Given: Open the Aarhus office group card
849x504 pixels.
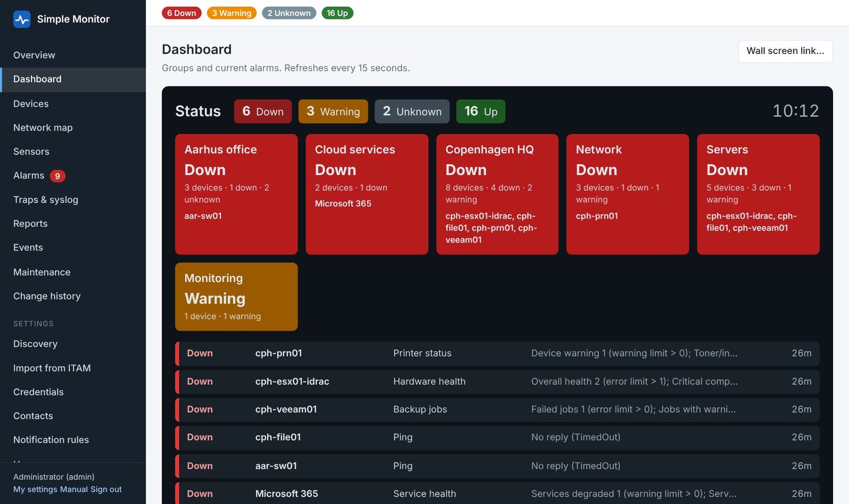Looking at the screenshot, I should click(x=236, y=194).
